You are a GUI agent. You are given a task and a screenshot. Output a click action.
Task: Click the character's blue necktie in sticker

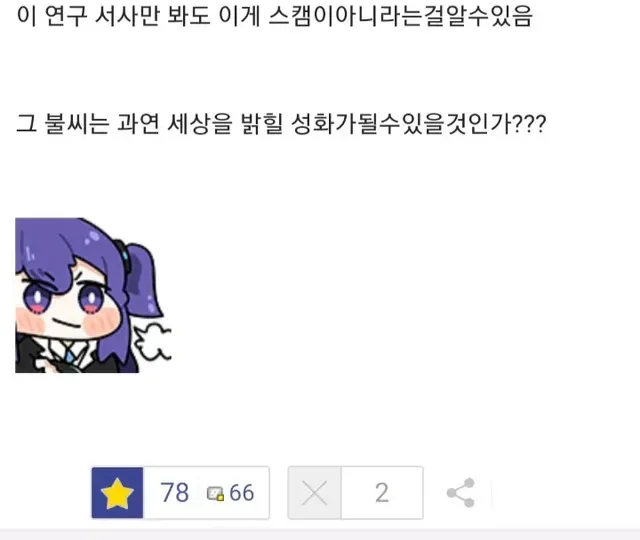70,357
